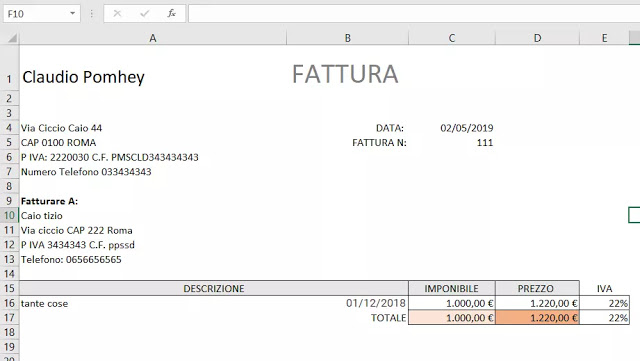Image resolution: width=640 pixels, height=361 pixels.
Task: Click the Select All corner triangle
Action: tap(12, 38)
